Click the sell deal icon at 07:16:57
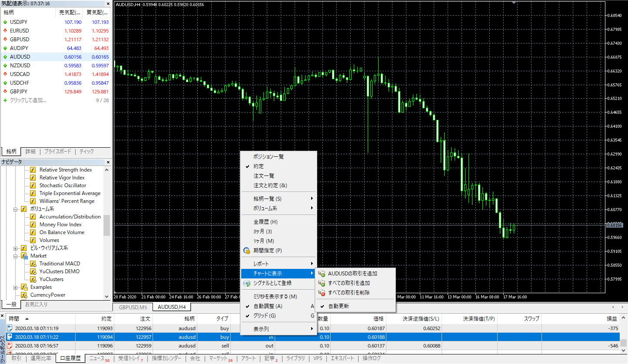The width and height of the screenshot is (628, 364). click(x=10, y=346)
